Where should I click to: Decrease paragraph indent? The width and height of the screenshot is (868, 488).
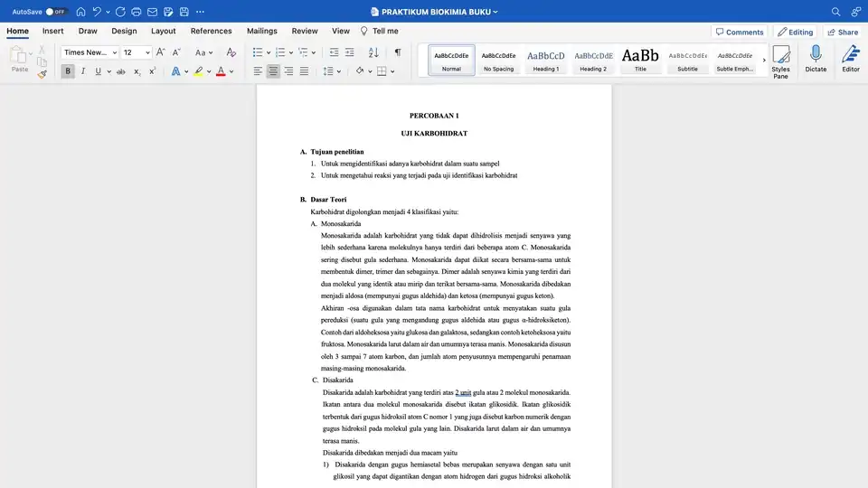[334, 52]
